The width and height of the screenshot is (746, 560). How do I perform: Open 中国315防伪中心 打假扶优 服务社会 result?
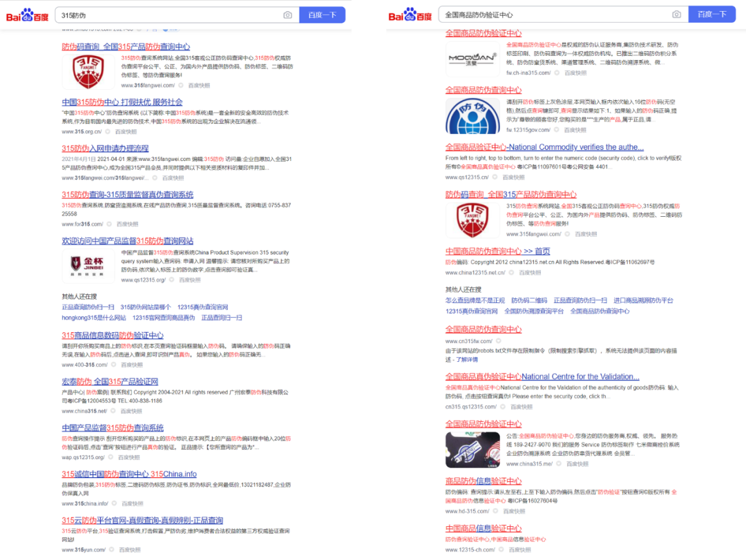(x=122, y=102)
